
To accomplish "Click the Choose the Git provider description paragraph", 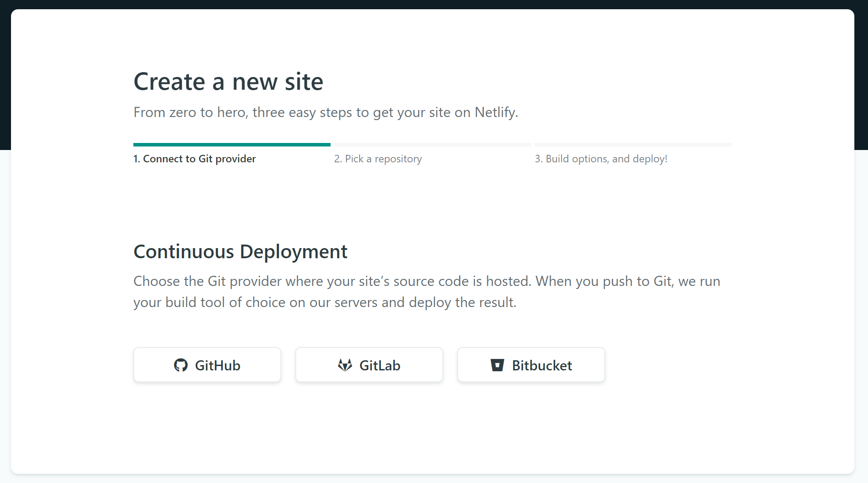I will click(x=427, y=292).
